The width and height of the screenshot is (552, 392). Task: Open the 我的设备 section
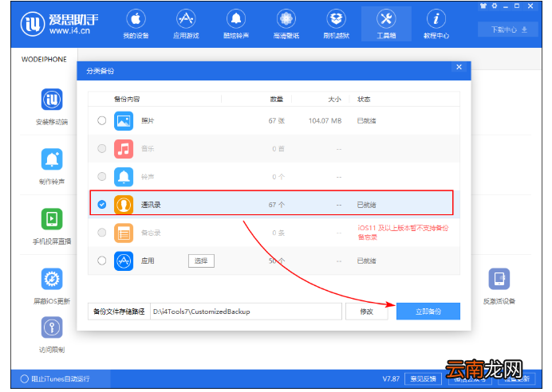tap(136, 24)
